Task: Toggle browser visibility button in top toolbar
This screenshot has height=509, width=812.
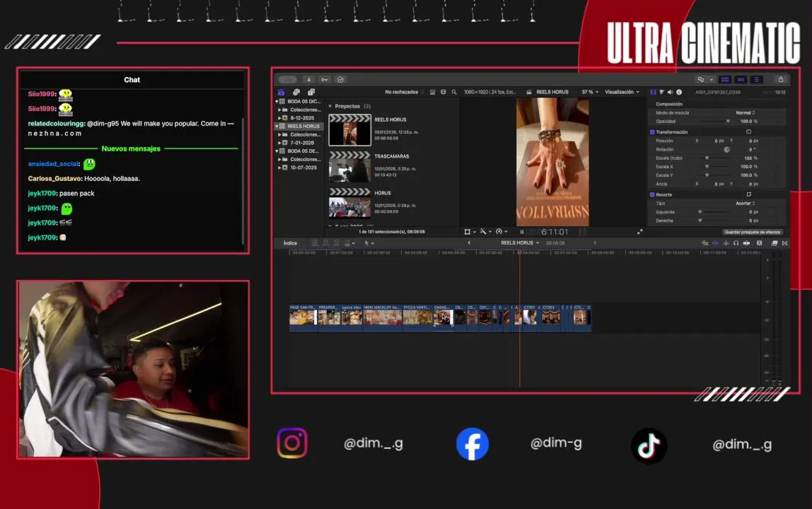Action: [x=725, y=79]
